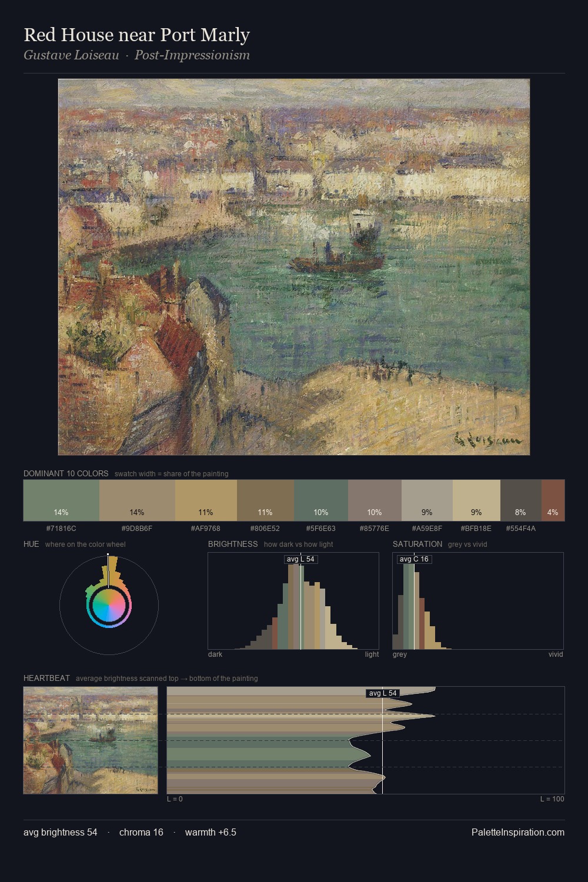Click 'swatch width = share of the painting'
588x882 pixels.
pos(172,474)
